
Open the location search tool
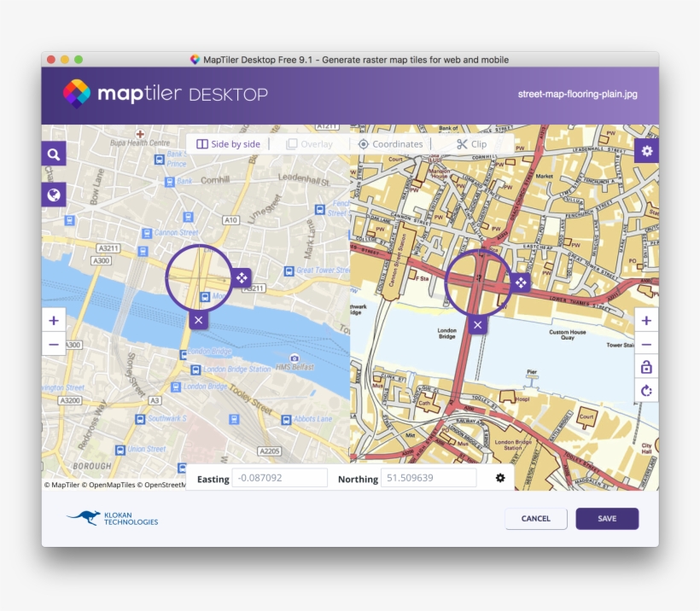point(54,154)
